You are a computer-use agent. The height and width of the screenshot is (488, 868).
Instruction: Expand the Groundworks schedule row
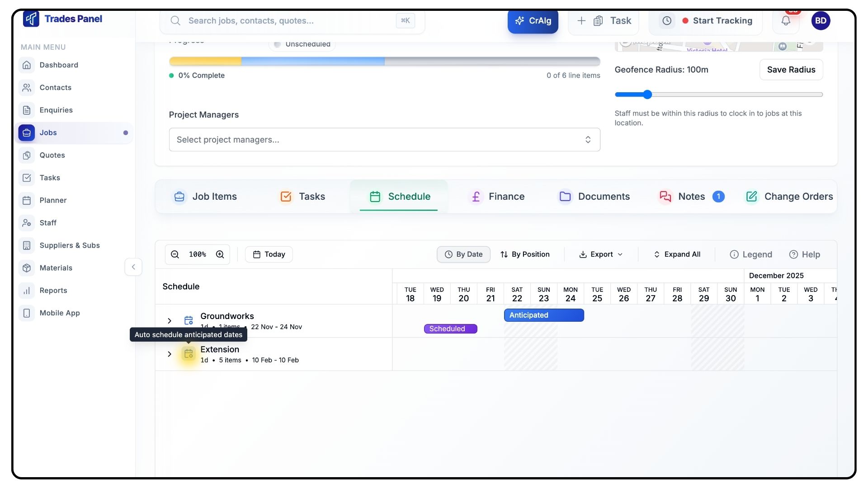pyautogui.click(x=170, y=321)
